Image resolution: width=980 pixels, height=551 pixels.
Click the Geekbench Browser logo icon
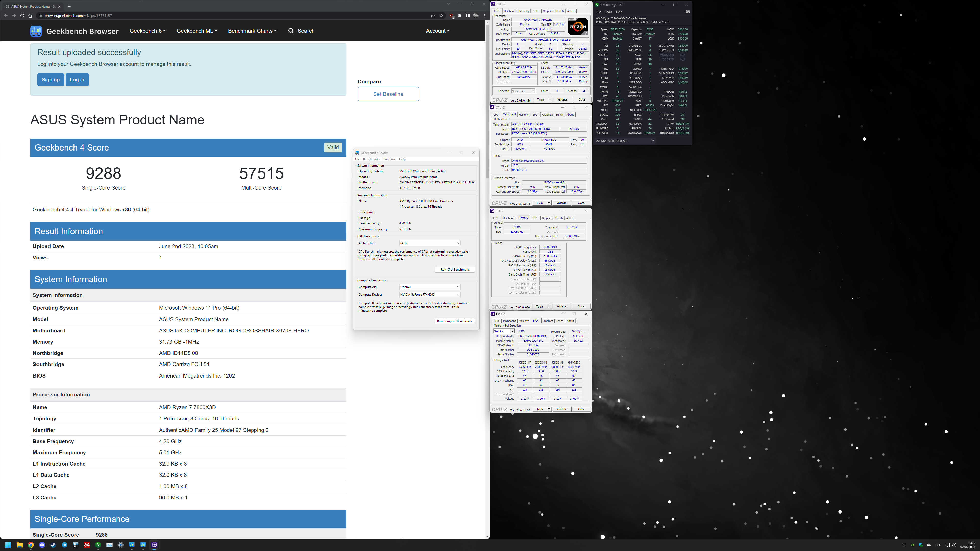[36, 31]
